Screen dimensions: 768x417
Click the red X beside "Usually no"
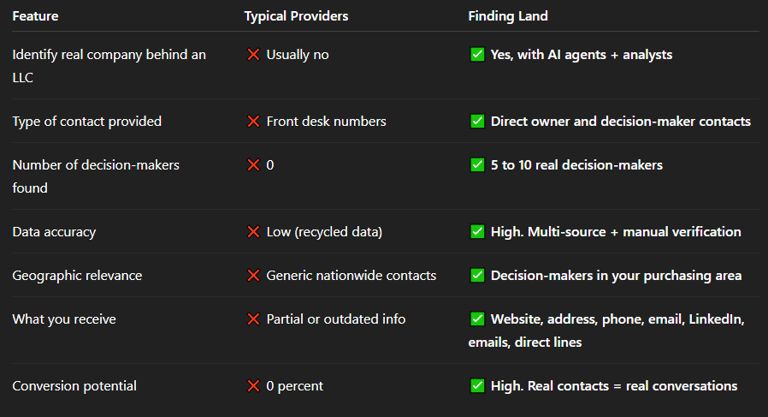[x=253, y=55]
